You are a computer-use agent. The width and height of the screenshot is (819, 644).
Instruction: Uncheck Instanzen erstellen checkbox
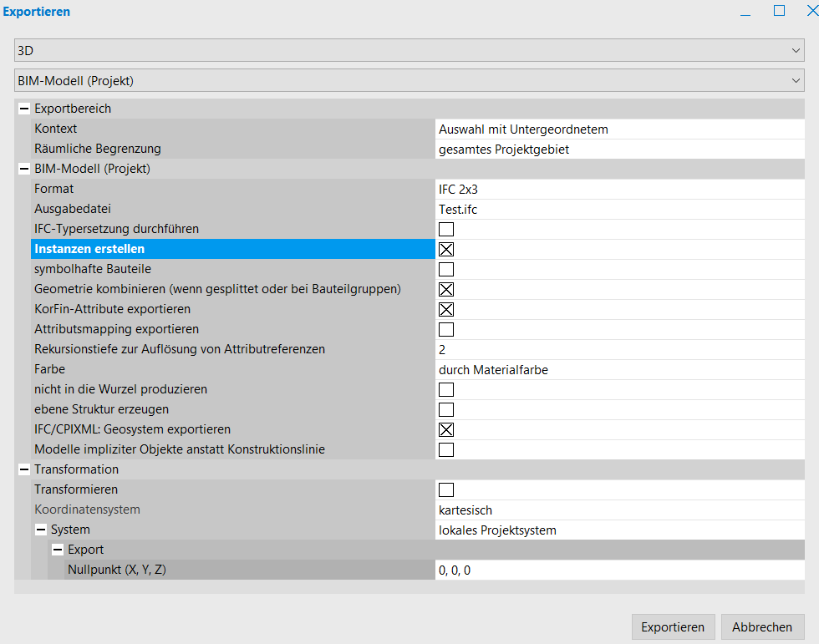[x=446, y=249]
